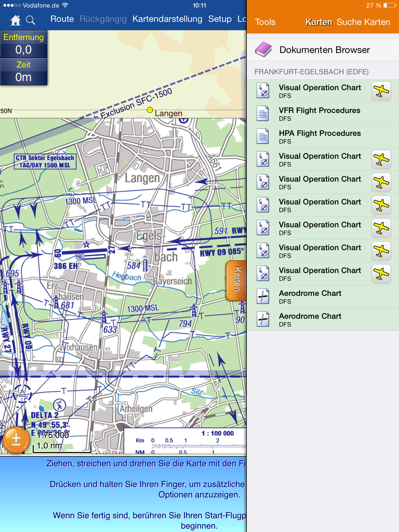This screenshot has width=399, height=532.
Task: Tap airplane icon beside last Visual Operation Chart
Action: (x=381, y=274)
